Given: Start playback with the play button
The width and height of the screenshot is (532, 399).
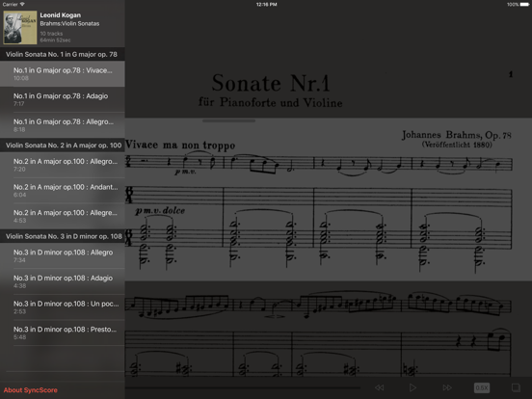Looking at the screenshot, I should [x=412, y=387].
